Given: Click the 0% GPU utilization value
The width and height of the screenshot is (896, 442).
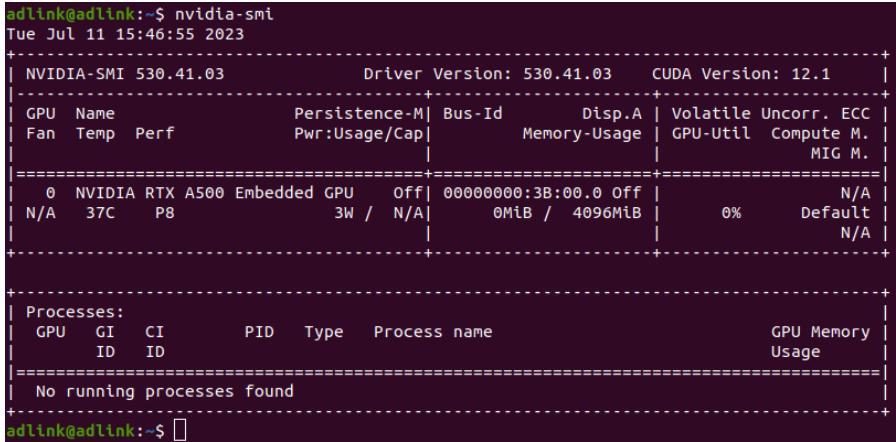Looking at the screenshot, I should pos(731,213).
